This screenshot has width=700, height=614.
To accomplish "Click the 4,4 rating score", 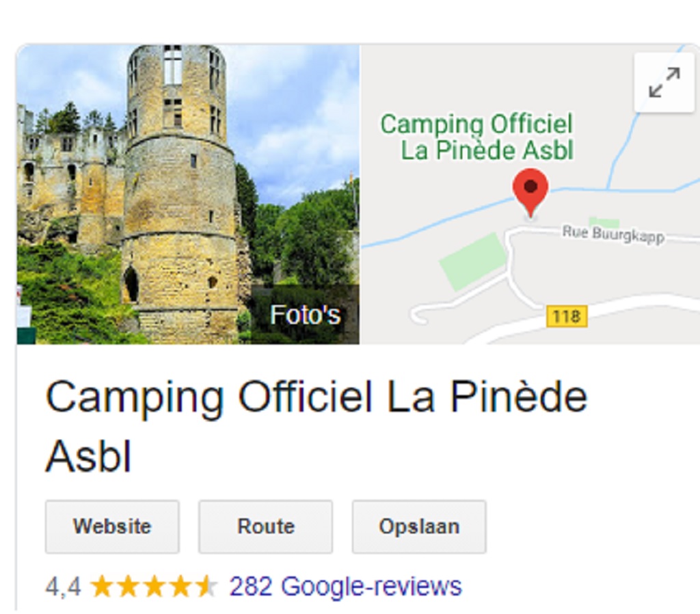I will (x=63, y=587).
